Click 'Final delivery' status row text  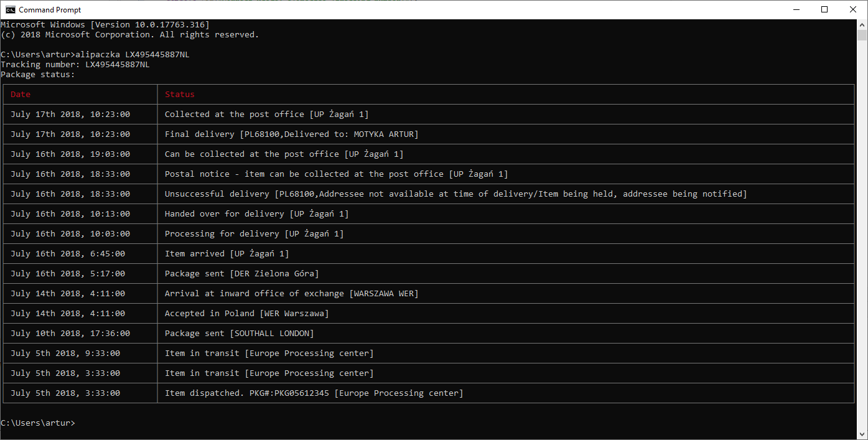tap(292, 134)
